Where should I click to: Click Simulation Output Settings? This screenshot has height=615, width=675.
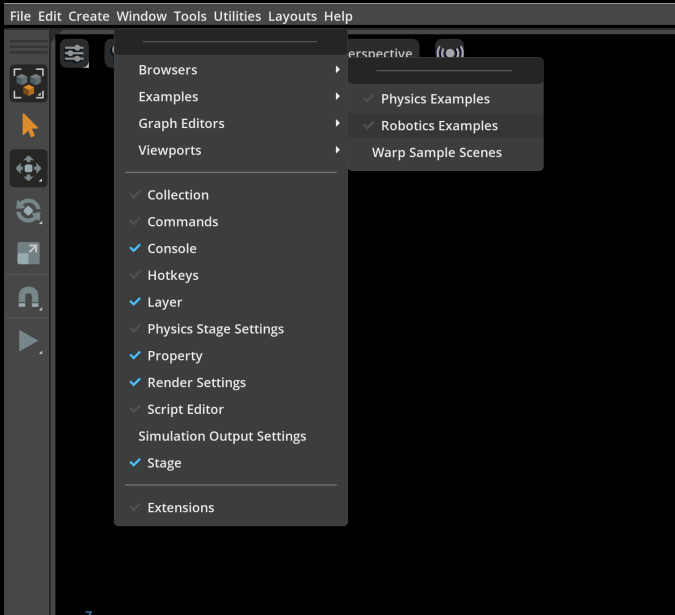point(222,436)
